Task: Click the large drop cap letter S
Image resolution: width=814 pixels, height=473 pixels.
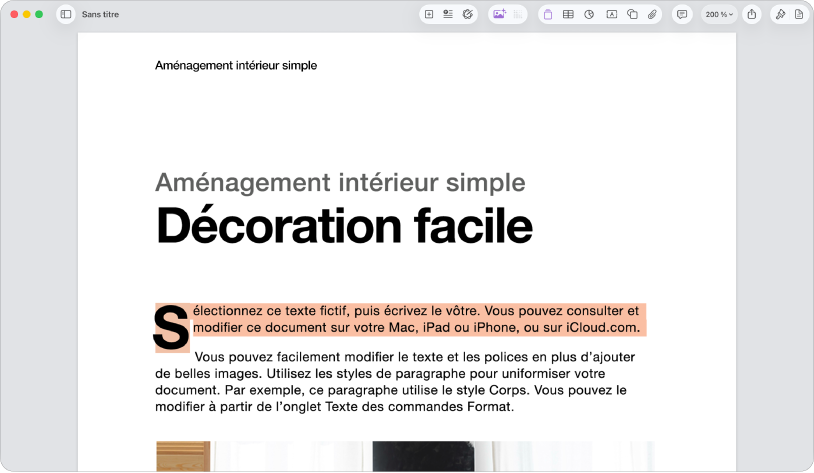Action: [171, 328]
